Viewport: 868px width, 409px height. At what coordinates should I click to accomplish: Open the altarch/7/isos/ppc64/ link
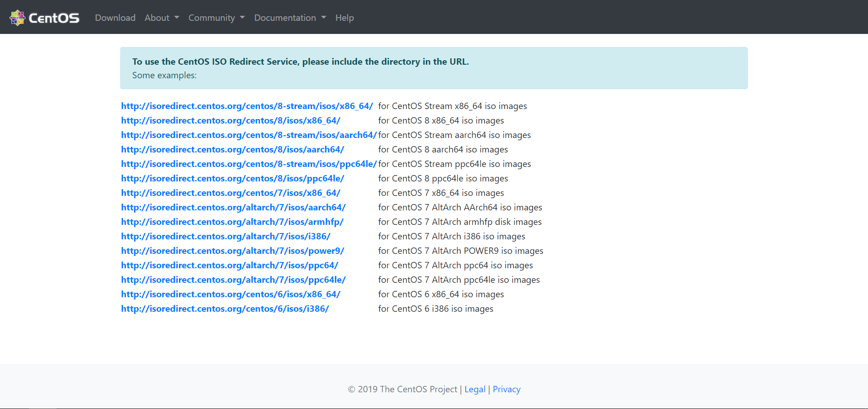(230, 265)
